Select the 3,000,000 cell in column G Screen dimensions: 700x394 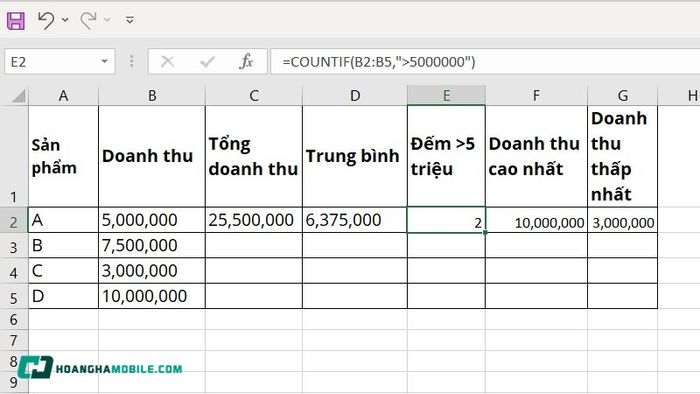click(622, 220)
